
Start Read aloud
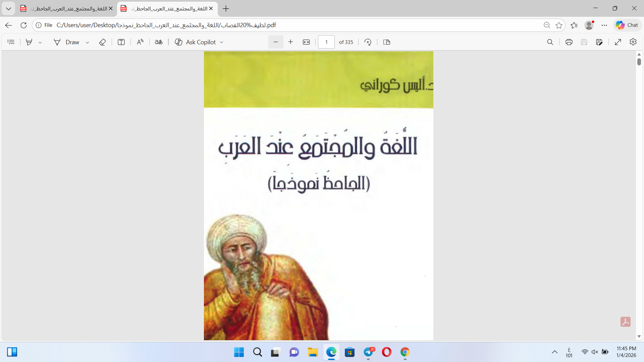(140, 42)
